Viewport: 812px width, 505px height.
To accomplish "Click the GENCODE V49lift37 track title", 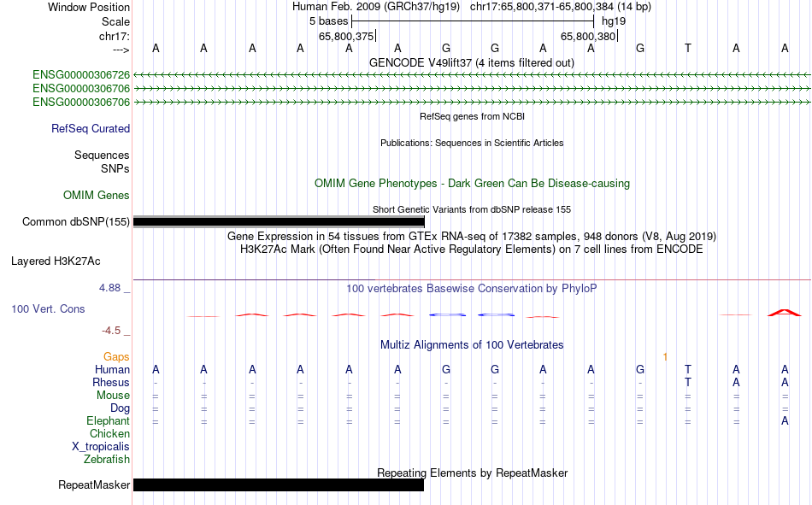I will (x=472, y=62).
